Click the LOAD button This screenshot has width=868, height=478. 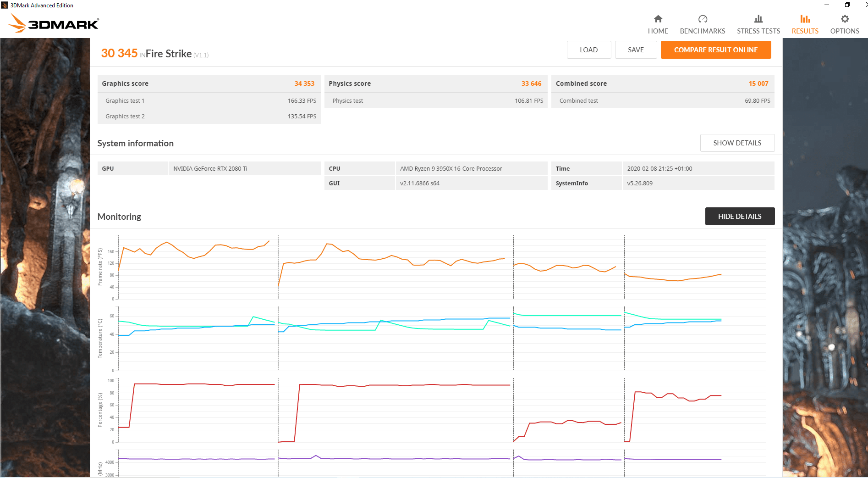pyautogui.click(x=589, y=50)
